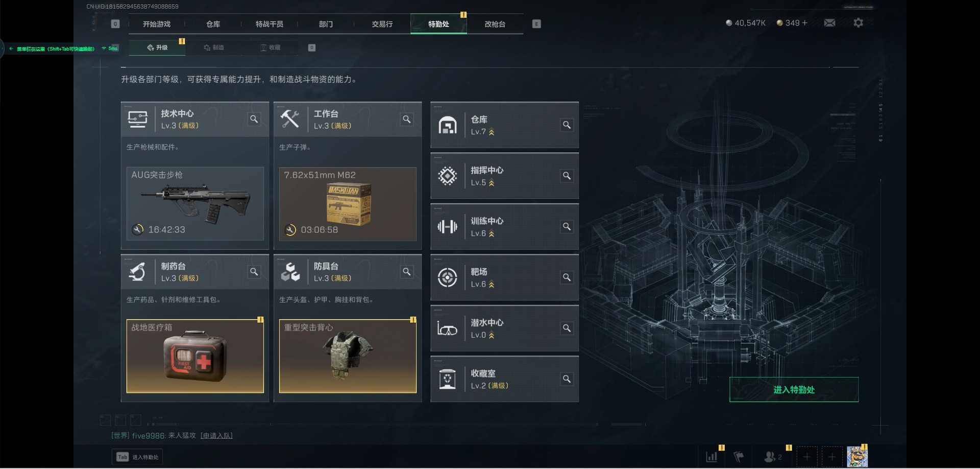Image resolution: width=980 pixels, height=469 pixels.
Task: Click the plus next to 349 currency
Action: pos(805,23)
